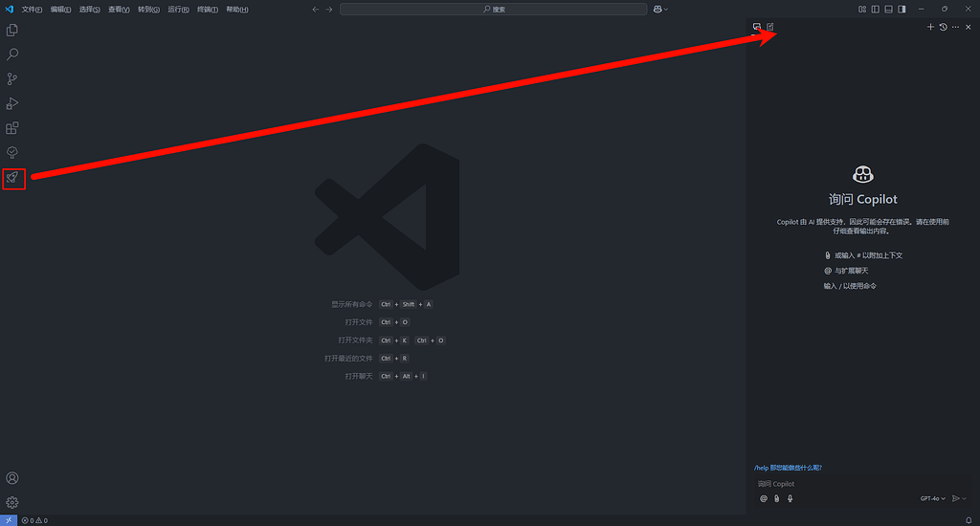The image size is (980, 526).
Task: Open the errors and warnings status item
Action: 34,520
